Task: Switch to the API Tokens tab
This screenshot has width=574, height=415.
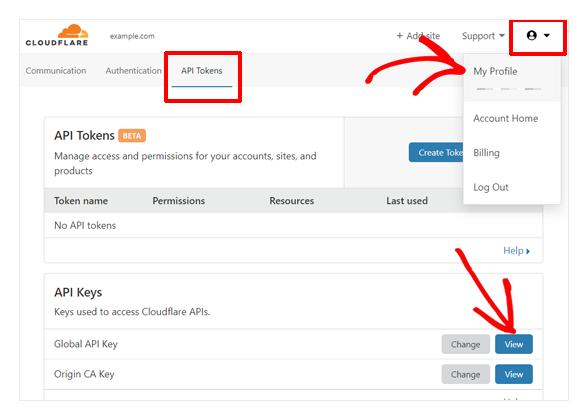Action: click(x=202, y=71)
